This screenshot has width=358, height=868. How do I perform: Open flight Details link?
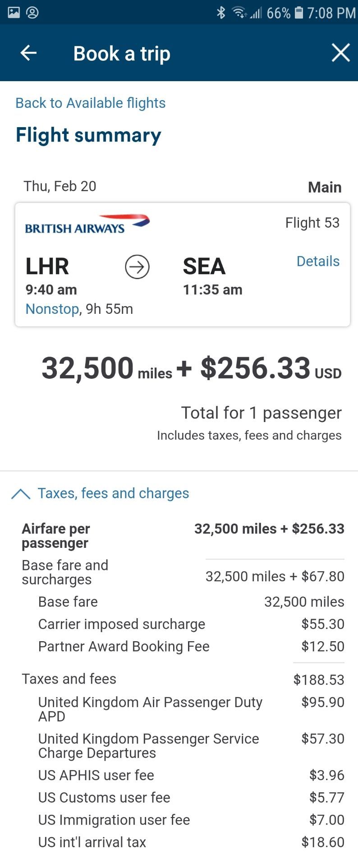pyautogui.click(x=318, y=261)
